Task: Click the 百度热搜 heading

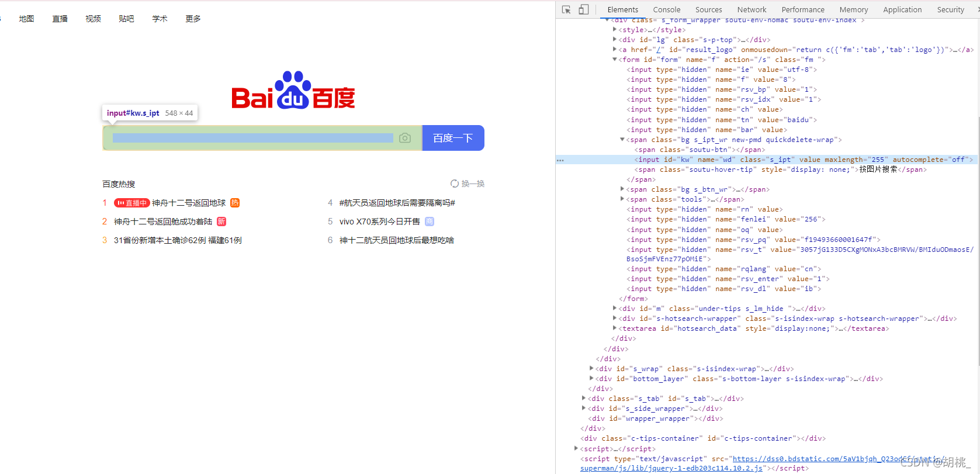Action: click(x=119, y=184)
